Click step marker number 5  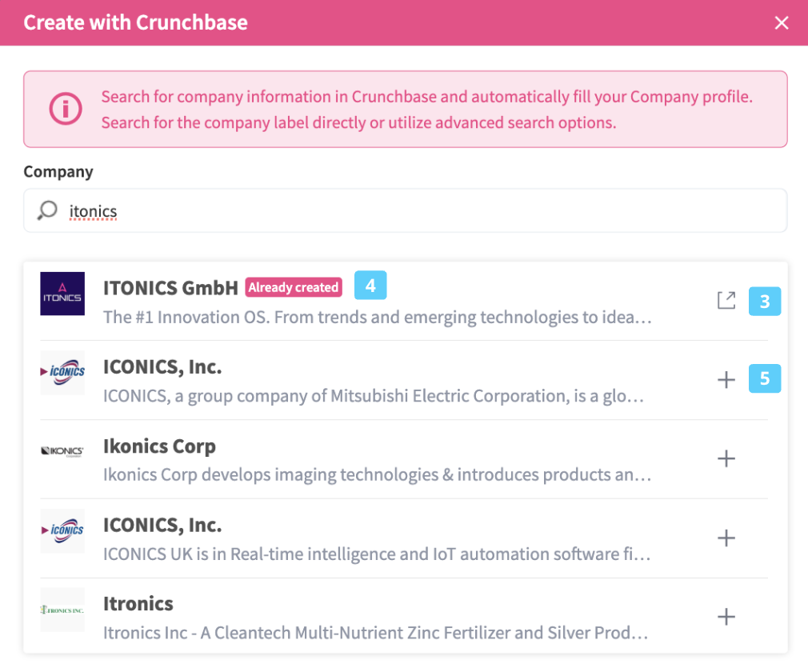pos(765,378)
